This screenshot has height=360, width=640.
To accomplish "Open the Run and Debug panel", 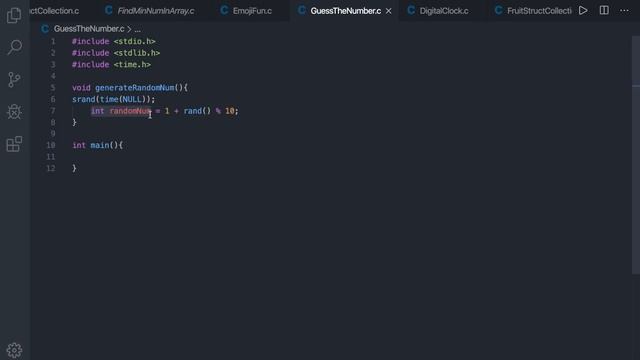I will tap(14, 111).
